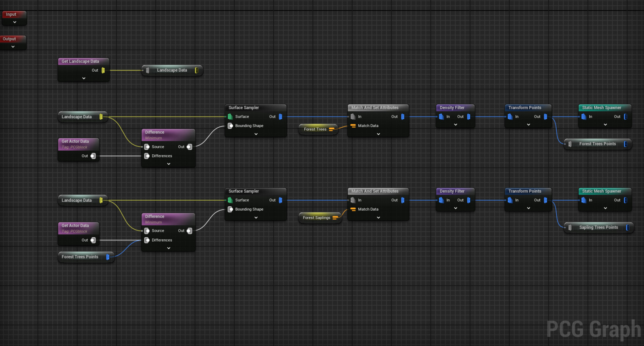The height and width of the screenshot is (346, 644).
Task: Click the Match Data pin of the bottom-row Match And Set Attributes
Action: click(x=353, y=209)
